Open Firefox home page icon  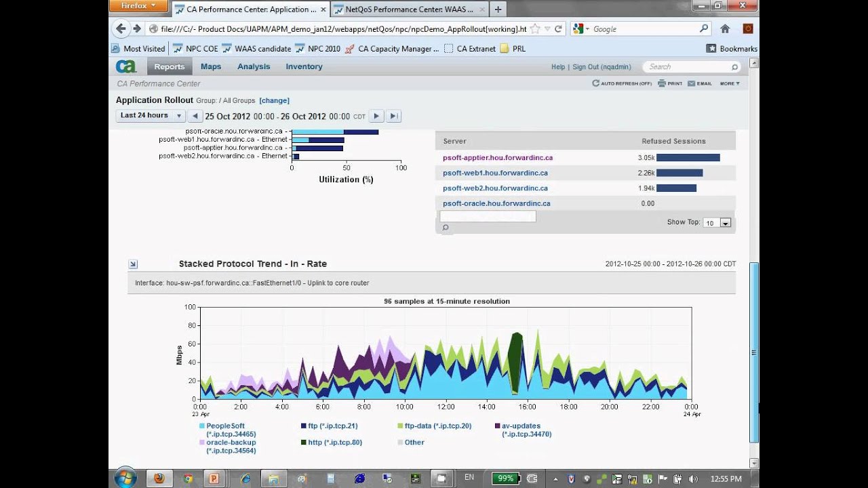pos(725,28)
